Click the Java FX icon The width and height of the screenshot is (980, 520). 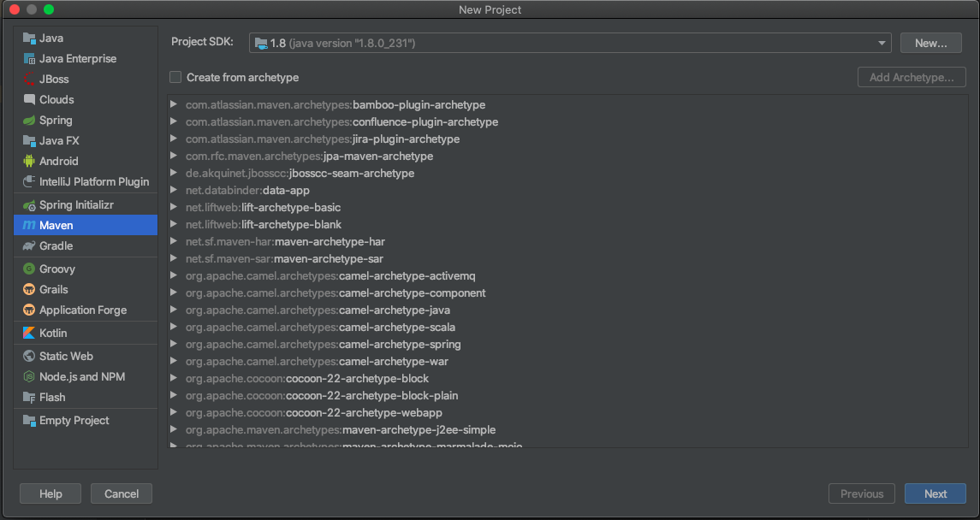pyautogui.click(x=29, y=140)
